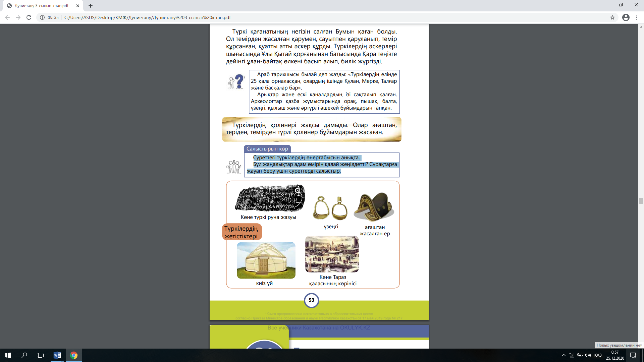644x362 pixels.
Task: Click the Chrome icon in taskbar
Action: point(74,355)
